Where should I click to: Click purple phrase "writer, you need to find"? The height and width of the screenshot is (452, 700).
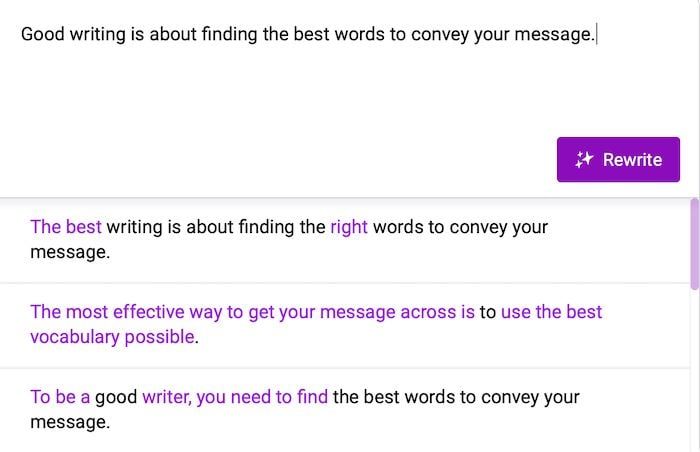(x=235, y=397)
